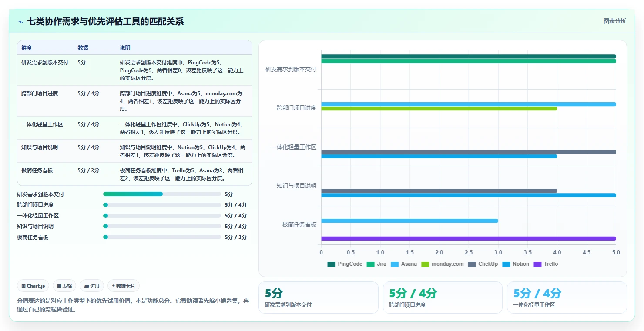
Task: Select the Chart.js tag
Action: (34, 286)
